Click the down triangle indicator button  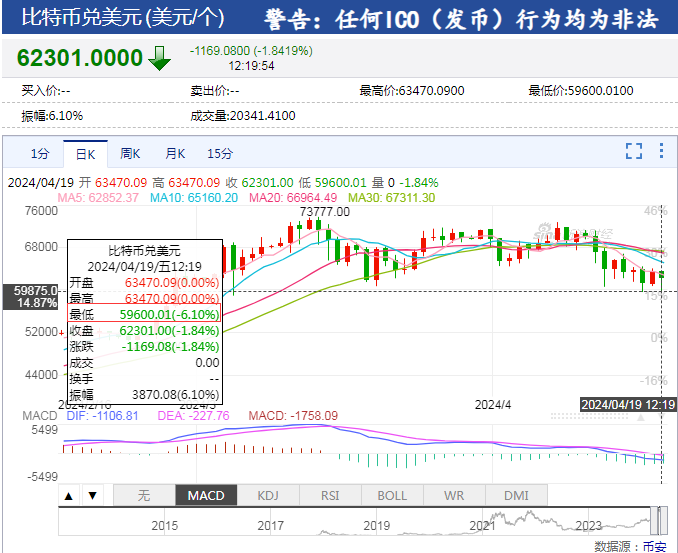point(93,495)
